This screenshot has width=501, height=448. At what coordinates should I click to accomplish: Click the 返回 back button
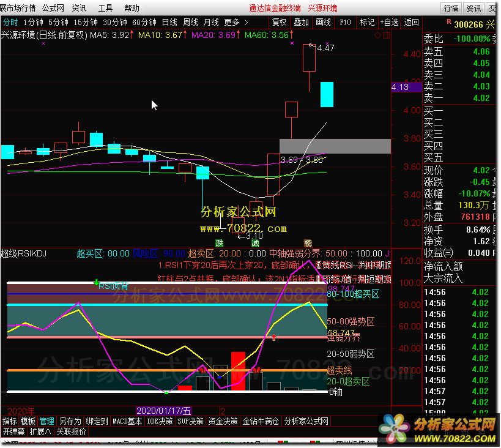point(411,23)
